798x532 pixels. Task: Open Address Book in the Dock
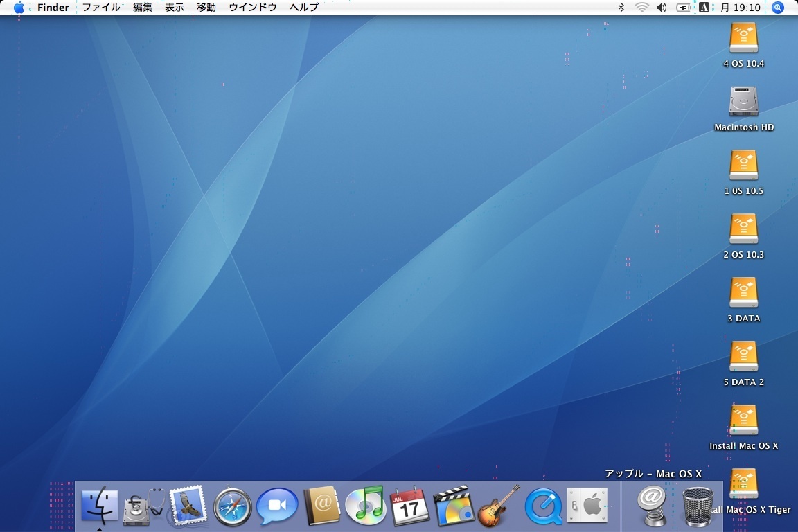(x=321, y=506)
